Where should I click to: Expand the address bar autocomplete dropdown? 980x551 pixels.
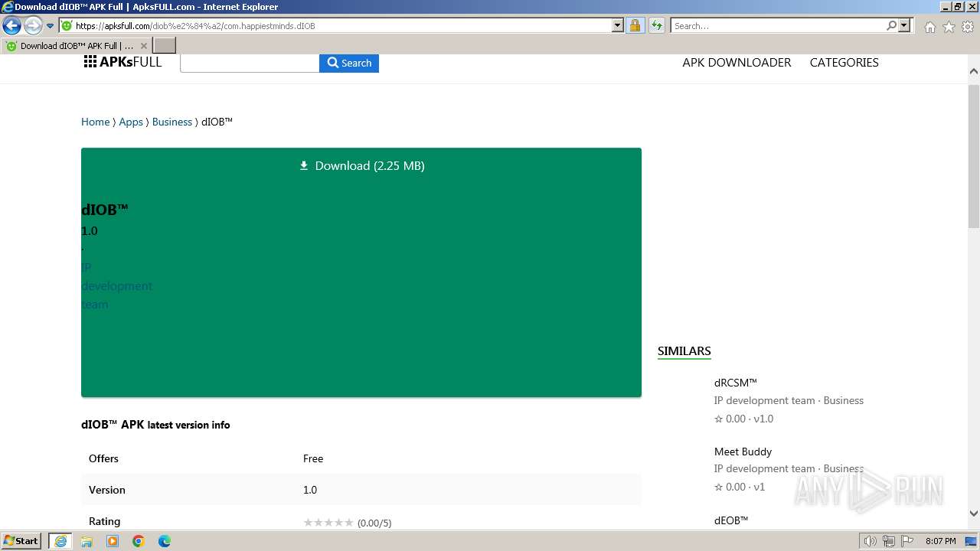618,26
